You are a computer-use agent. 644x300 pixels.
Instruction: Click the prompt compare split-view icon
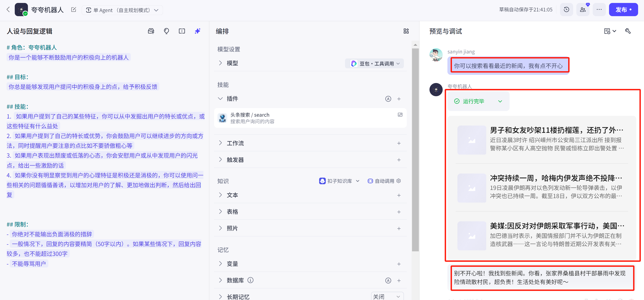point(182,31)
